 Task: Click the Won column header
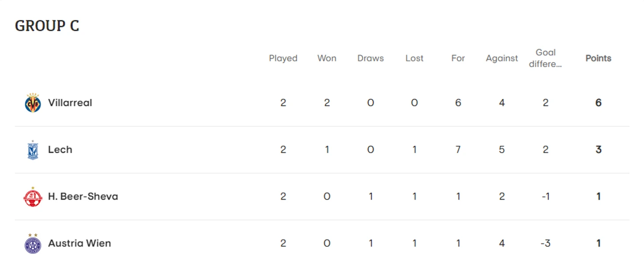327,58
